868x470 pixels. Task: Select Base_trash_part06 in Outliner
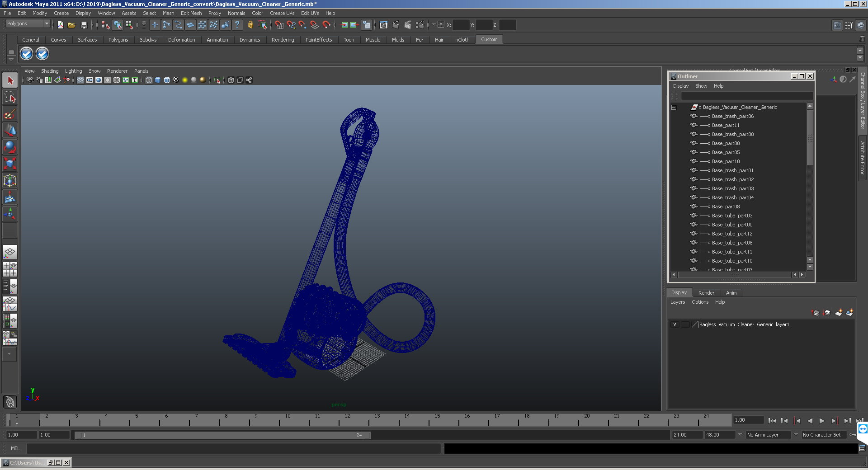pos(732,116)
